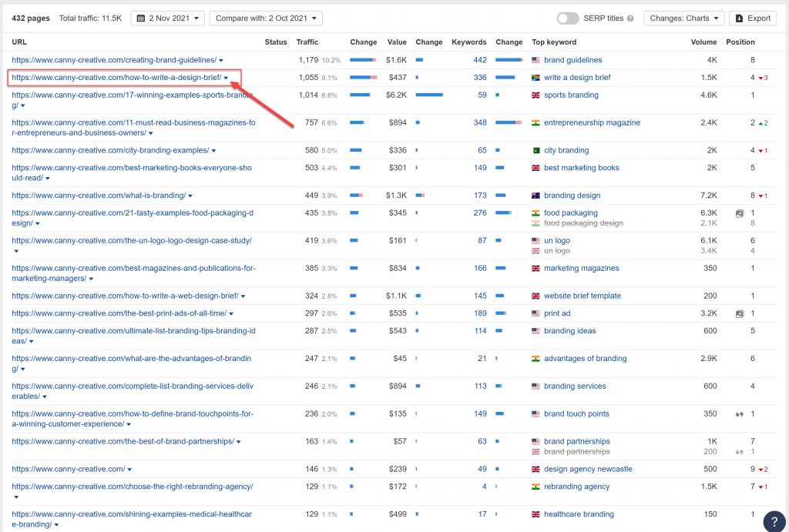Open the creating-brand-guidelines URL link
This screenshot has height=532, width=789.
(x=114, y=60)
